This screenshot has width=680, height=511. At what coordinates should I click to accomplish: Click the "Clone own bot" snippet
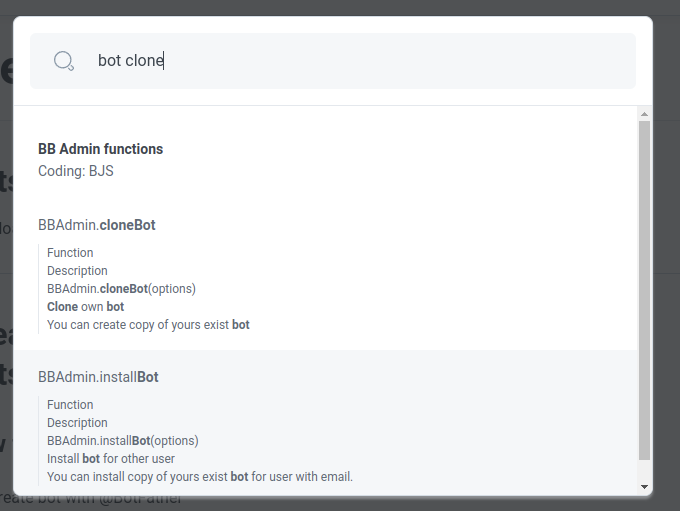(x=85, y=307)
